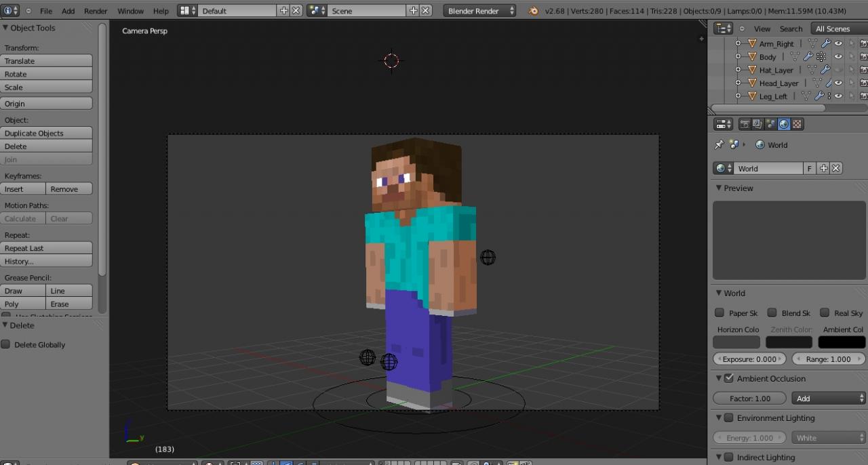Expand the Leg_Left outliner entry
868x465 pixels.
pos(738,96)
